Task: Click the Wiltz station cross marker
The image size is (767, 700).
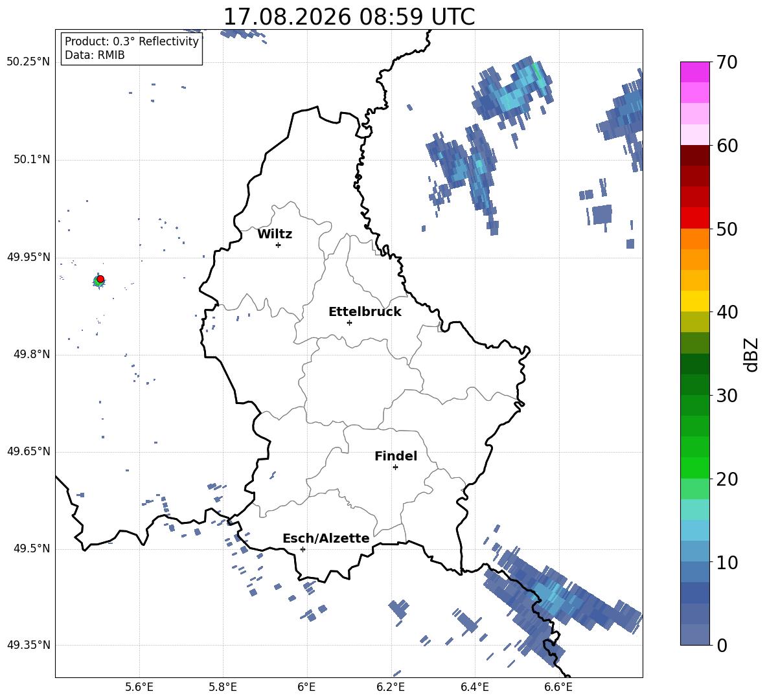Action: coord(278,245)
